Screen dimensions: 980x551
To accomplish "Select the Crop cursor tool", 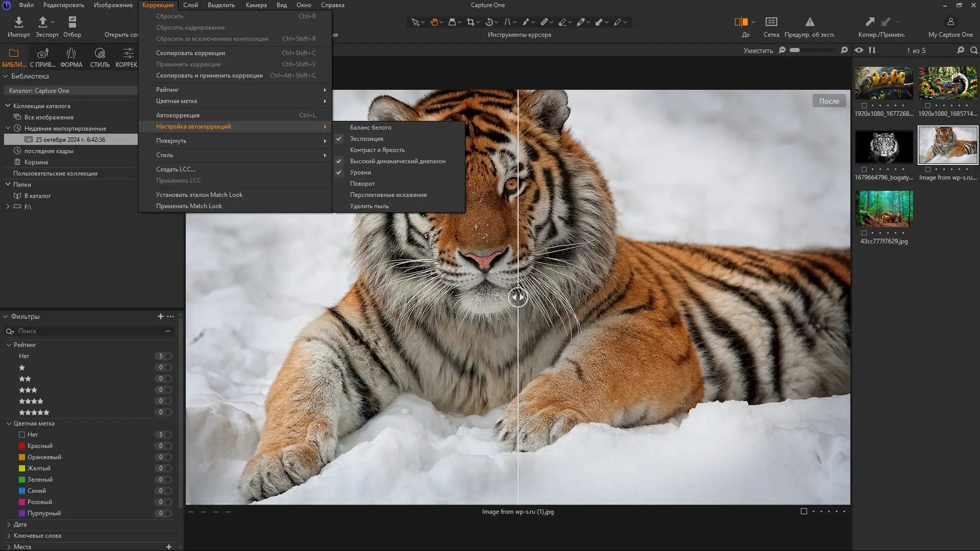I will pos(470,22).
